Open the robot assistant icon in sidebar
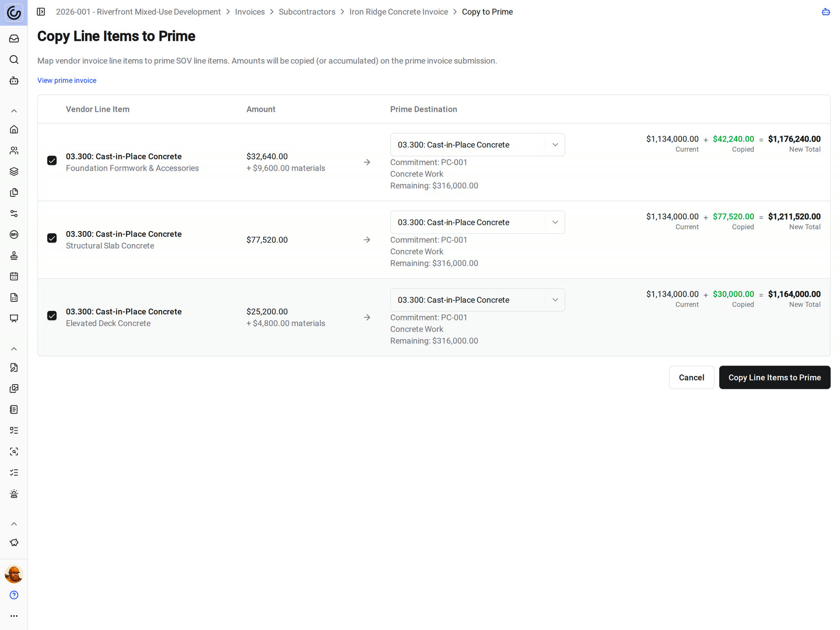Image resolution: width=840 pixels, height=630 pixels. [14, 80]
